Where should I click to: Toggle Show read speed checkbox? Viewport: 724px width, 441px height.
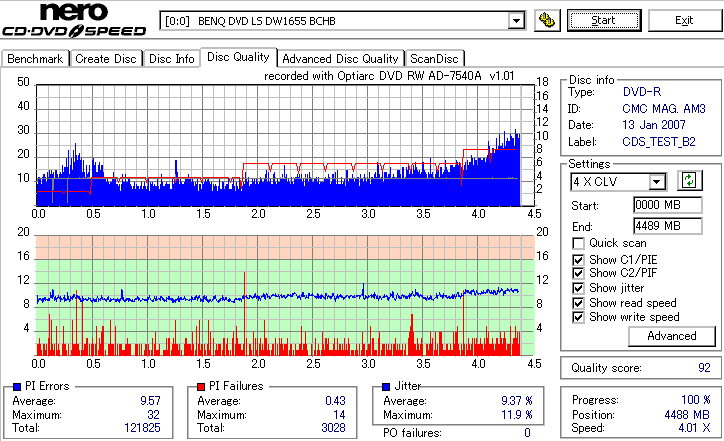(578, 303)
